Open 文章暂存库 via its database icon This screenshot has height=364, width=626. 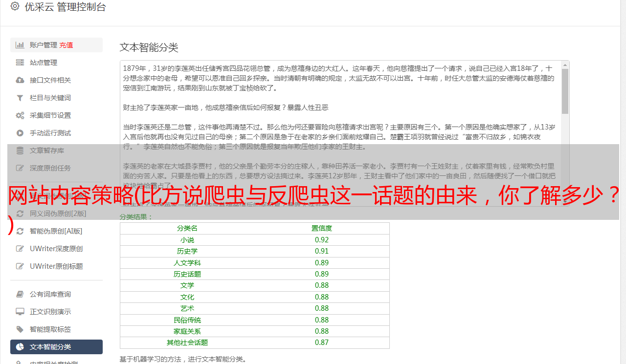(x=20, y=150)
